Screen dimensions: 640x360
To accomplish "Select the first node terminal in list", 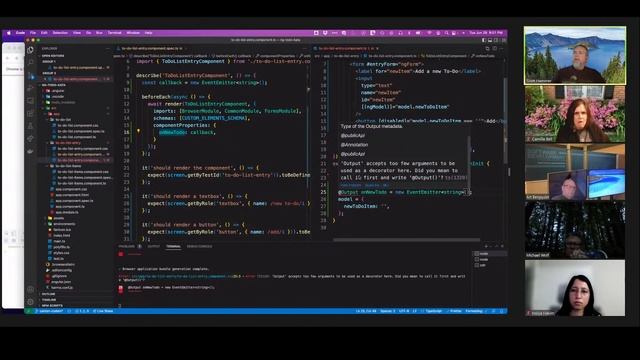I will [x=490, y=253].
